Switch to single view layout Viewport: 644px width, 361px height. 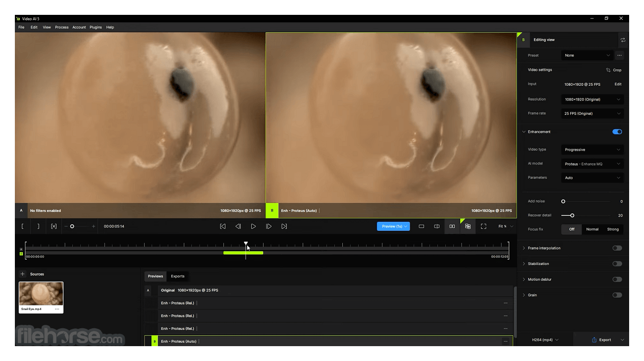coord(422,226)
